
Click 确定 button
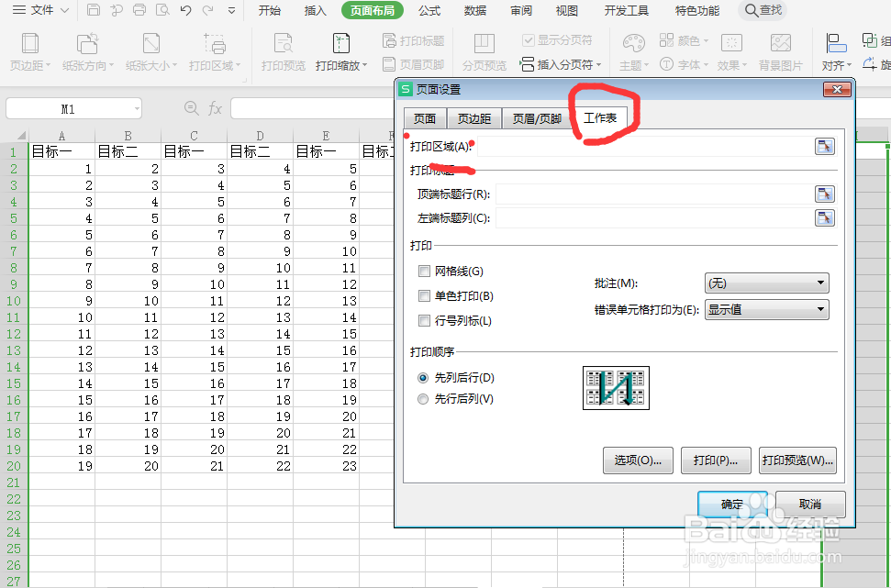(732, 504)
